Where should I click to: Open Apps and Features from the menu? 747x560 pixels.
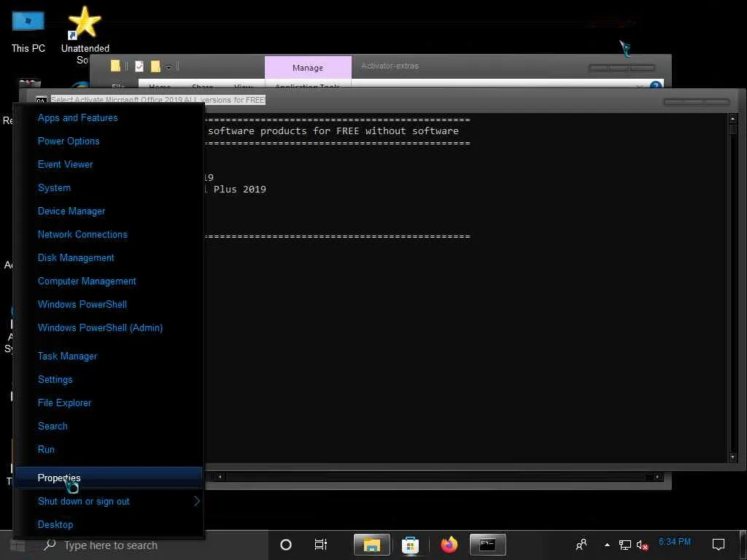coord(77,117)
